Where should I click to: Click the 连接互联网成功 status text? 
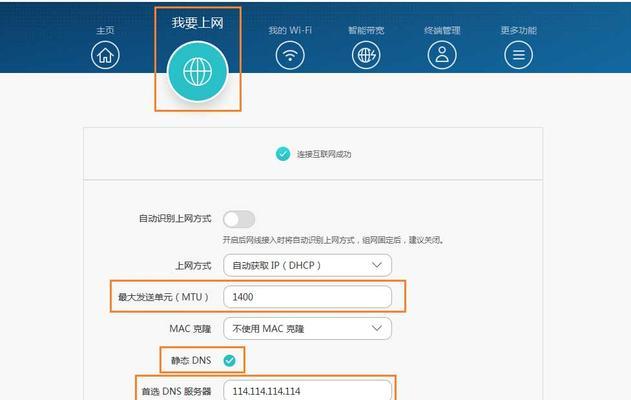coord(324,154)
